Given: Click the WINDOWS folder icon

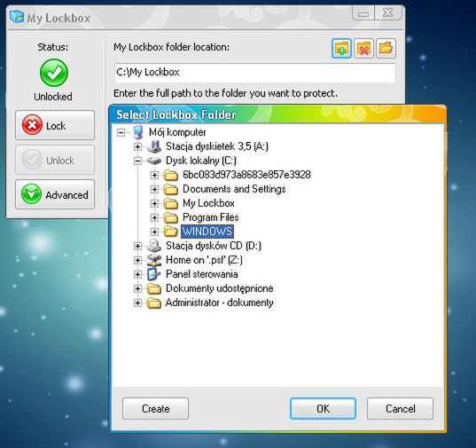Looking at the screenshot, I should tap(171, 232).
